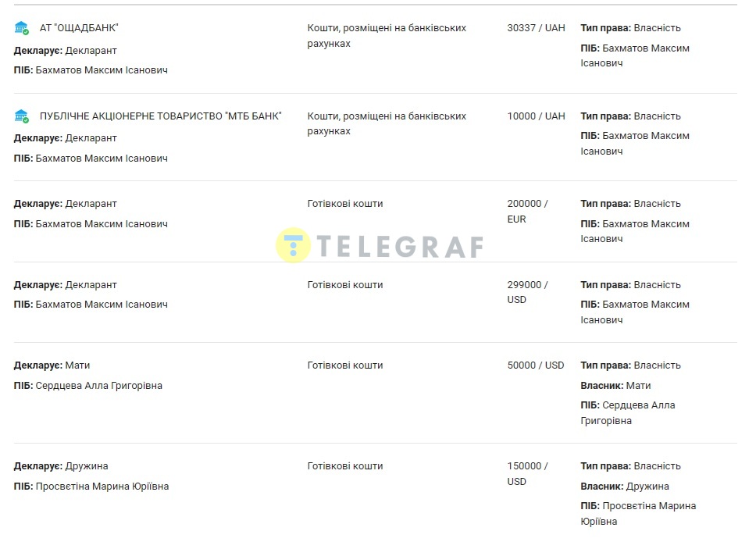Screen dimensions: 756x549
Task: Click the 10000 / UAH amount
Action: tap(536, 116)
